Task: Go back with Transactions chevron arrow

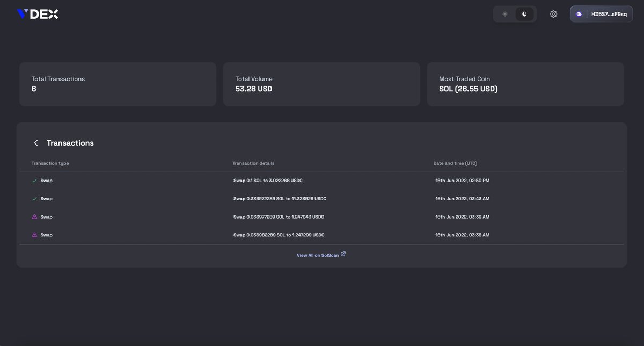Action: coord(36,143)
